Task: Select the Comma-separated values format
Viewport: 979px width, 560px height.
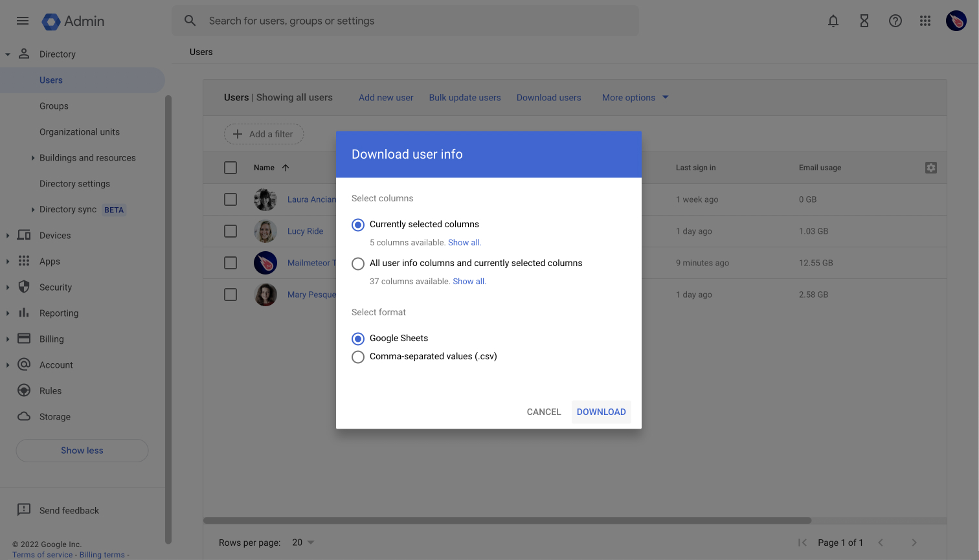Action: (358, 357)
